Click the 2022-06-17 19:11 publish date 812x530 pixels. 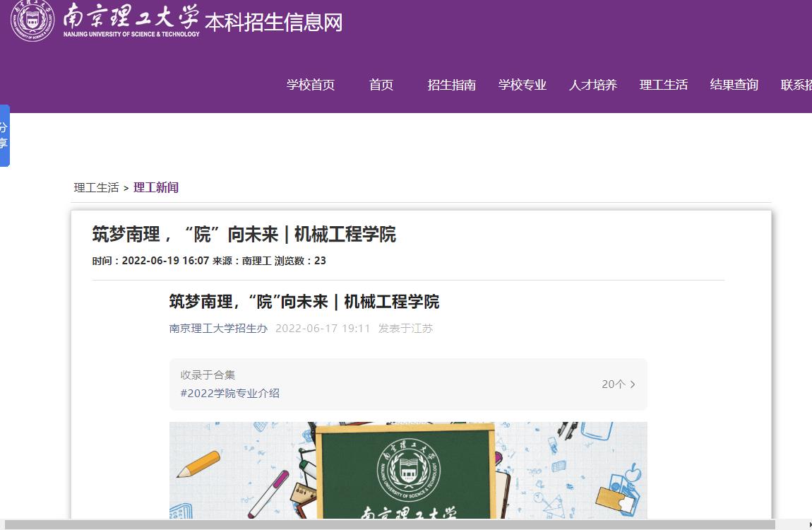pos(323,329)
